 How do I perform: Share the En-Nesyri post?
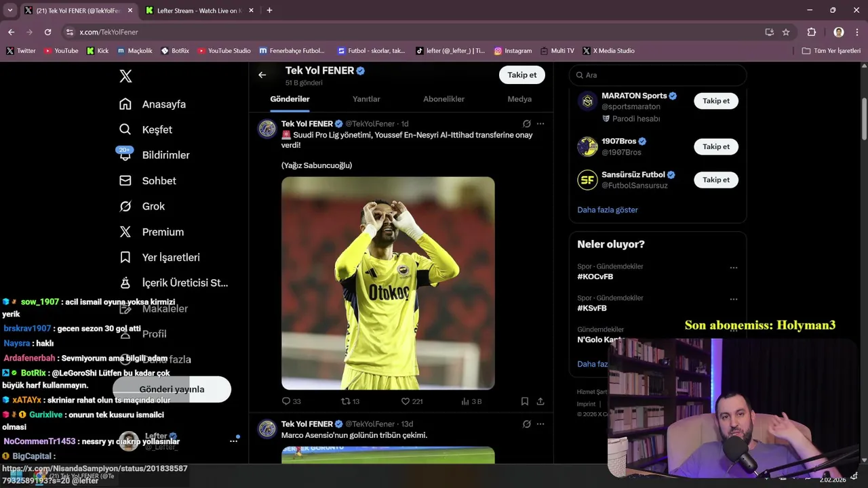[540, 401]
